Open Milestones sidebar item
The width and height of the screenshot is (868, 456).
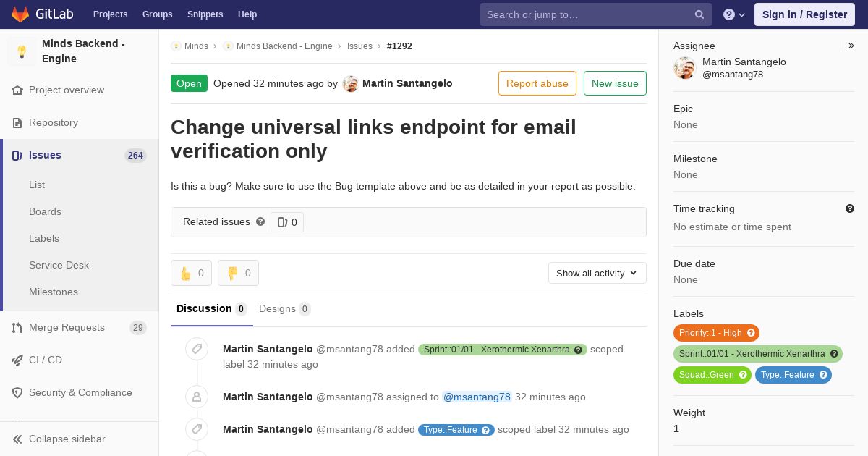[54, 292]
